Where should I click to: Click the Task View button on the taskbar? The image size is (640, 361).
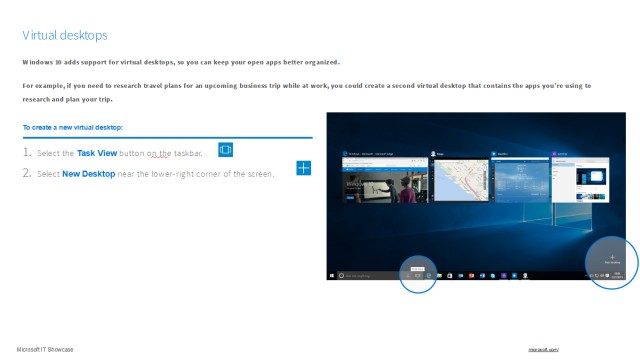[x=418, y=276]
